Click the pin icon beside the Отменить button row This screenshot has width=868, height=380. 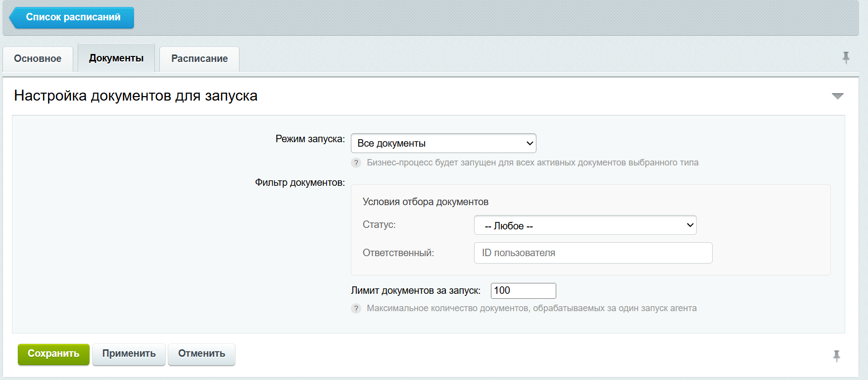(x=836, y=356)
